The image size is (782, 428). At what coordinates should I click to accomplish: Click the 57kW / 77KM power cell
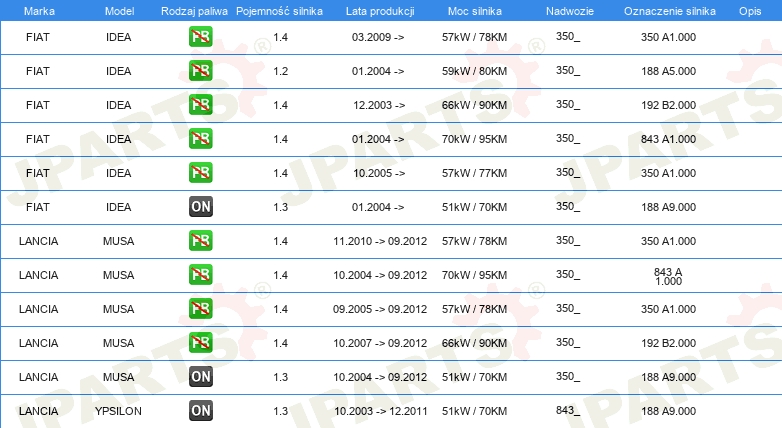click(474, 173)
